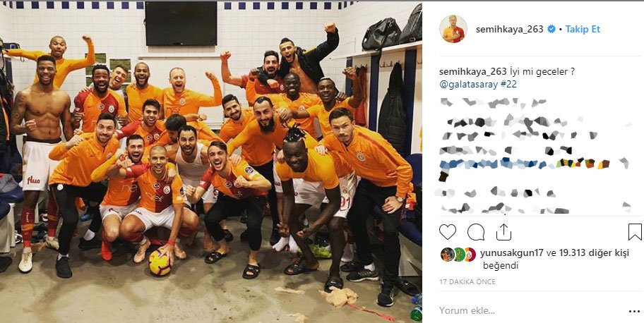
Task: Open semihkaya_263 profile from the header username
Action: pyautogui.click(x=510, y=29)
